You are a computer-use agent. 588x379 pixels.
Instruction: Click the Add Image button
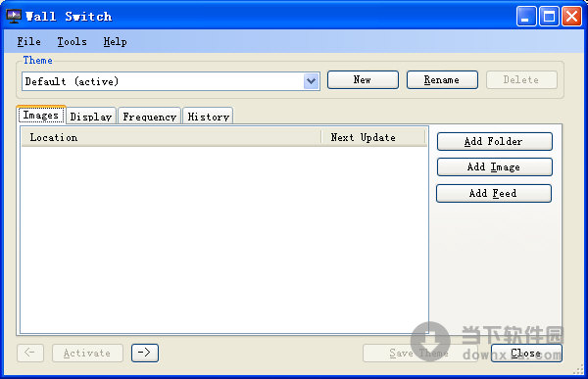tap(494, 166)
